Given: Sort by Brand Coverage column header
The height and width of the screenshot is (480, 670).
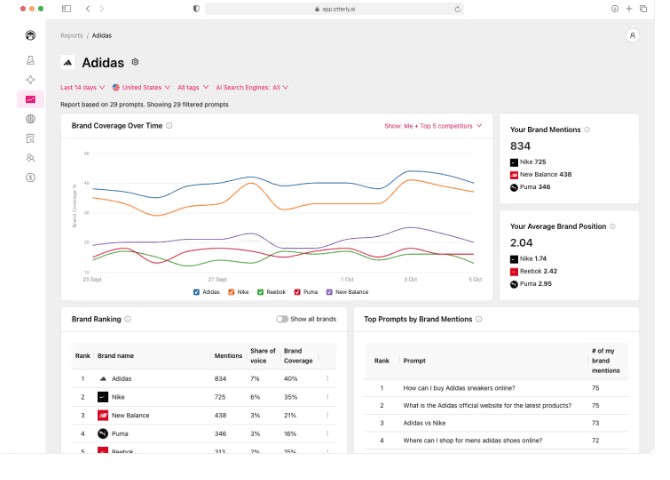Looking at the screenshot, I should [x=298, y=356].
